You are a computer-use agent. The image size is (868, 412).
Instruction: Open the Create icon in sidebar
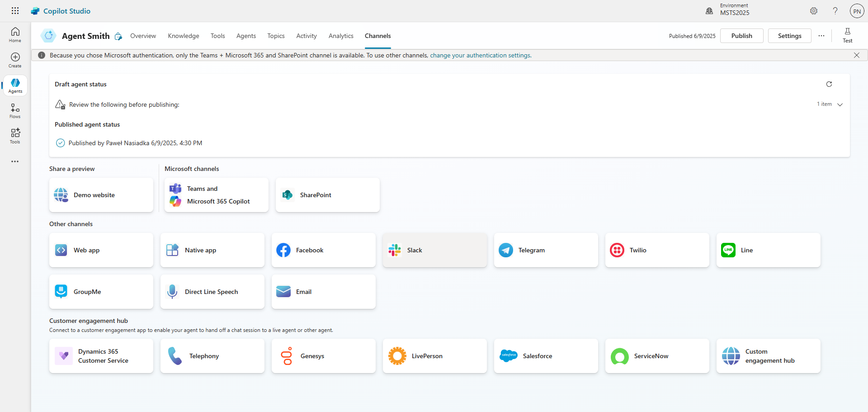(15, 60)
